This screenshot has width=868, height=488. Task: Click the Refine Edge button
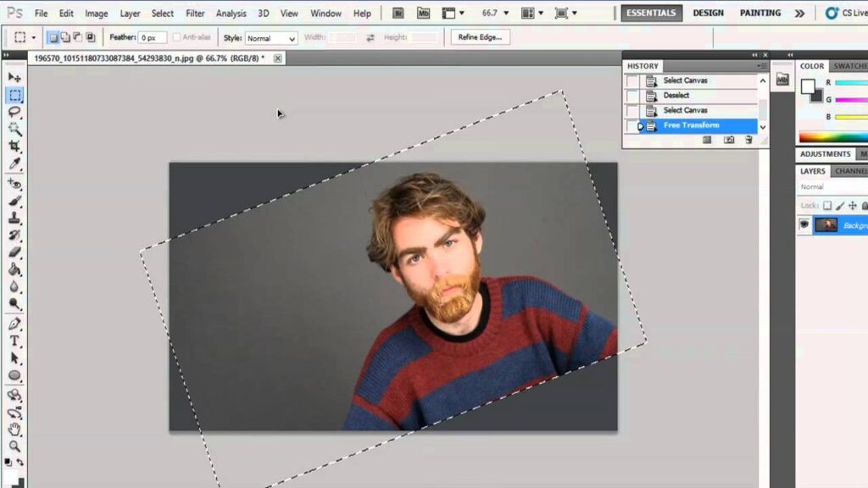coord(481,37)
